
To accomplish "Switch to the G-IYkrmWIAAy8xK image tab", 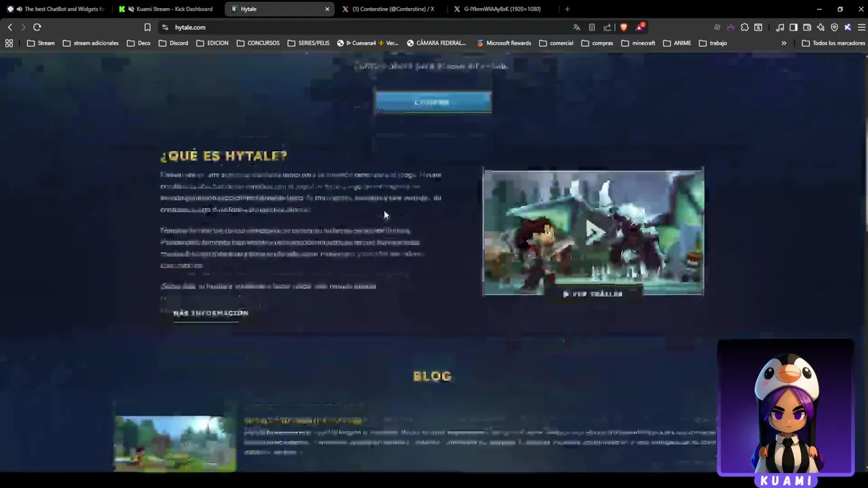I will [503, 9].
